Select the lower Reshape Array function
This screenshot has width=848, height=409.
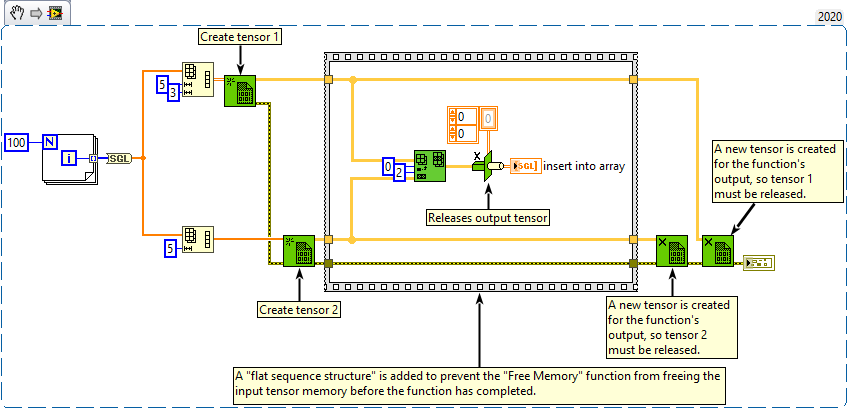tap(196, 239)
